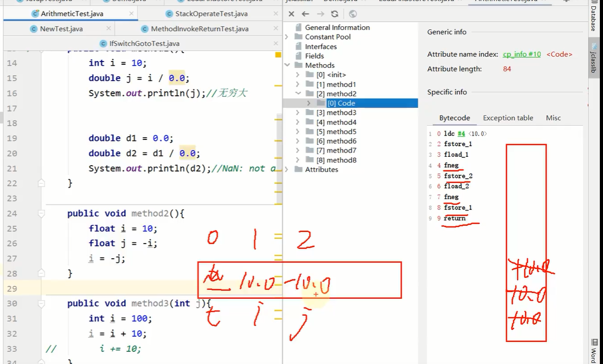The height and width of the screenshot is (364, 603).
Task: Close the MethodInvokeReturnTest.java tab
Action: pos(276,28)
